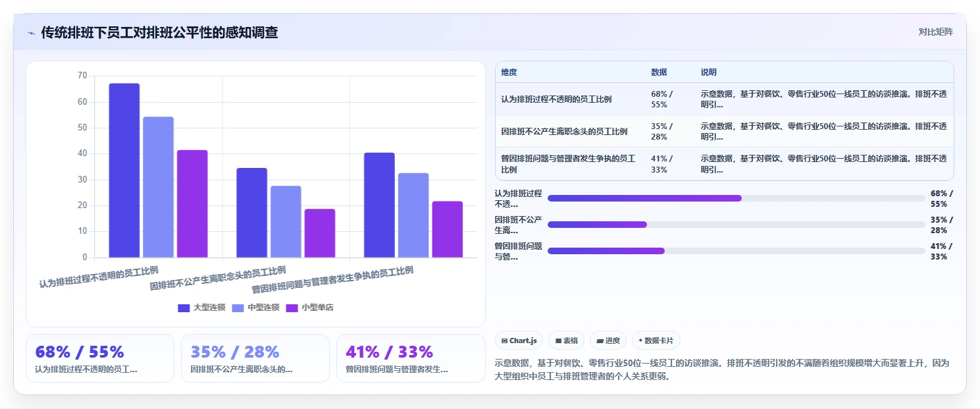Click the 数据 column header
The image size is (980, 409).
coord(659,72)
